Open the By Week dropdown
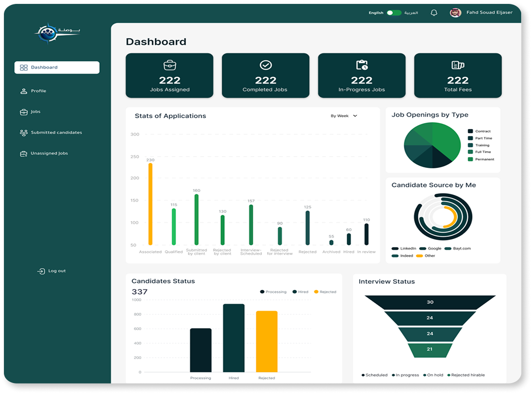 coord(344,116)
